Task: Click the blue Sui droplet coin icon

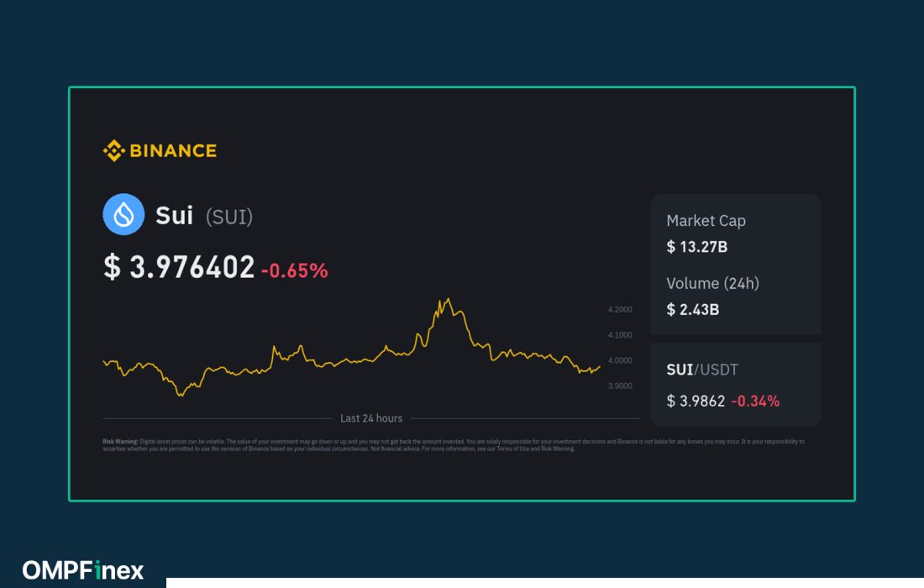Action: pos(123,214)
